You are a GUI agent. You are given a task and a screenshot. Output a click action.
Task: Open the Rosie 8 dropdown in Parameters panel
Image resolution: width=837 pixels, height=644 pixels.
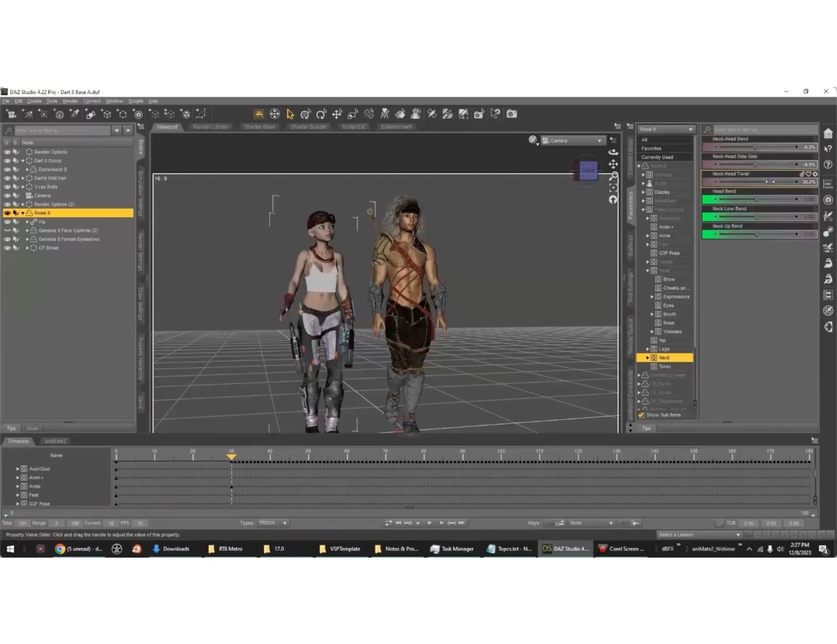[690, 129]
